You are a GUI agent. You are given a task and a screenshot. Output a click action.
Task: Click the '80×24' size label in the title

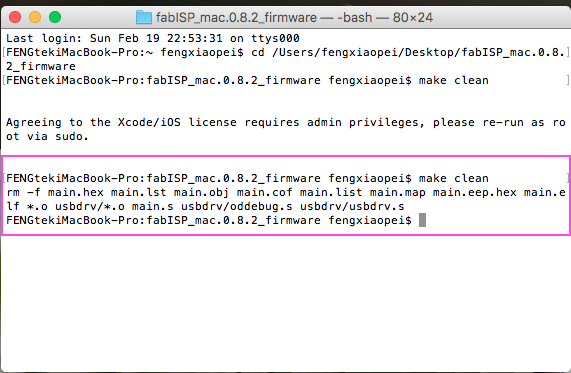[x=413, y=17]
